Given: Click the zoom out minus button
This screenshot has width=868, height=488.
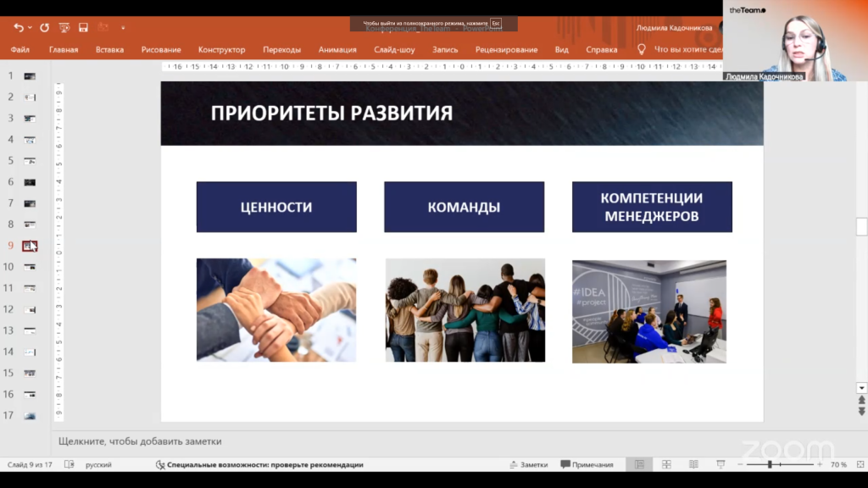Looking at the screenshot, I should tap(740, 465).
